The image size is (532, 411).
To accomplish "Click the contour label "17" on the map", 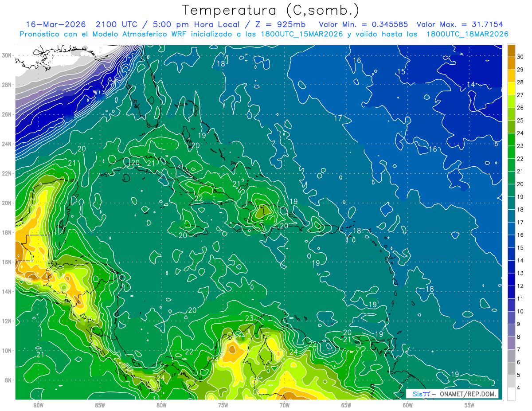I will (338, 118).
